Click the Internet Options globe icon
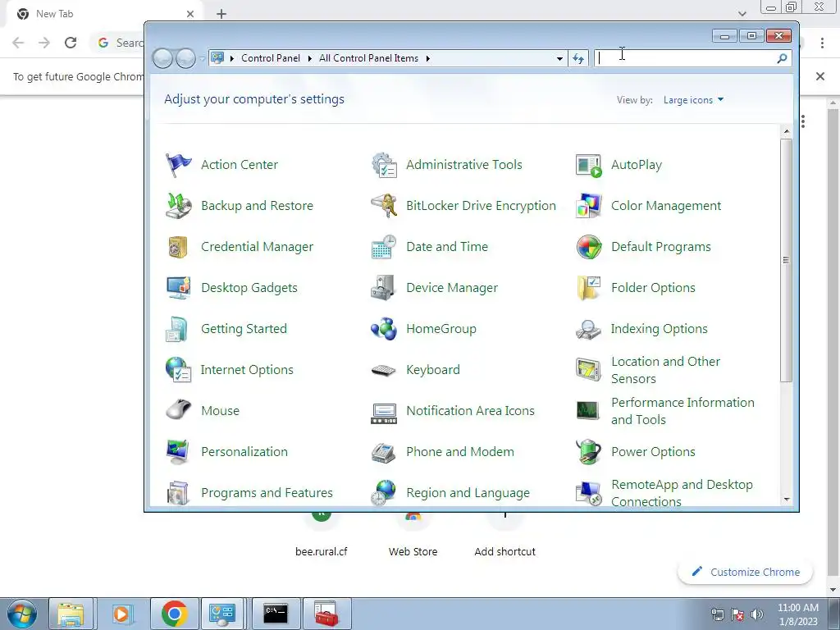This screenshot has width=840, height=630. point(178,370)
